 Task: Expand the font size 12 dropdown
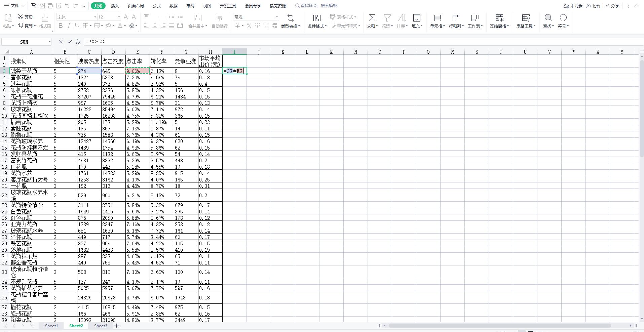[119, 17]
